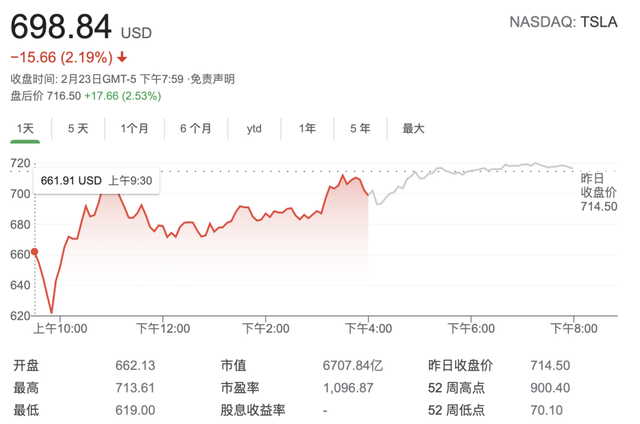
Task: Select the 1年 range tab
Action: click(307, 128)
